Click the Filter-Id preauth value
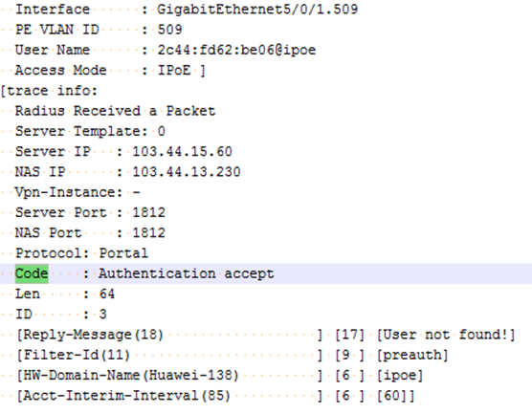Screen dimensions: 532x414 pyautogui.click(x=412, y=355)
